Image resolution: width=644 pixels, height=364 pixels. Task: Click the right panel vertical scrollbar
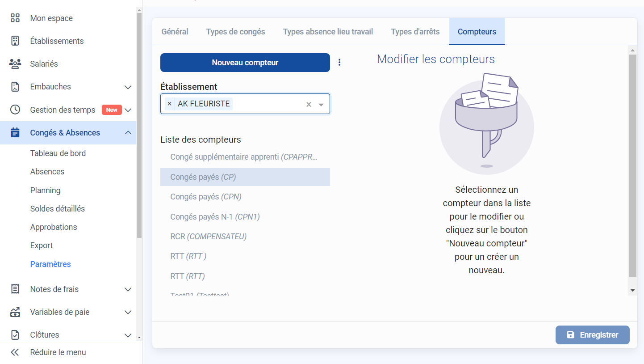(632, 166)
